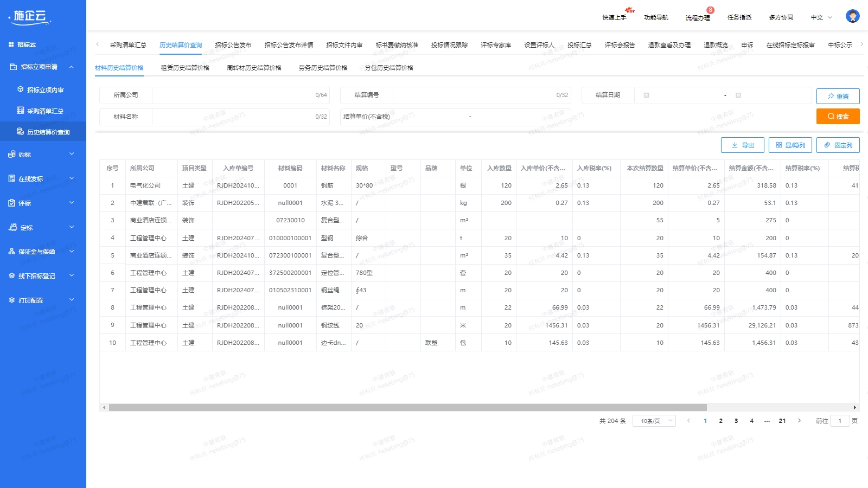Click the 约标 icon in the sidebar

tap(12, 154)
